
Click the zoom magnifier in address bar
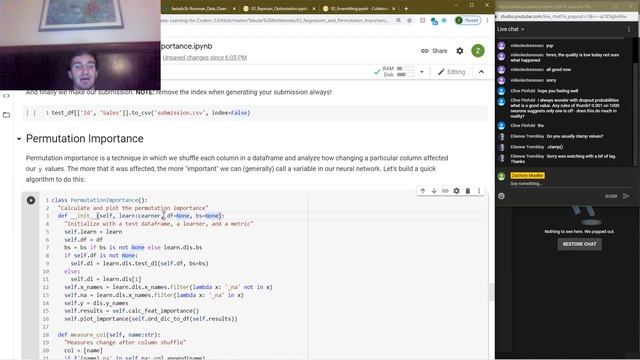coord(398,20)
